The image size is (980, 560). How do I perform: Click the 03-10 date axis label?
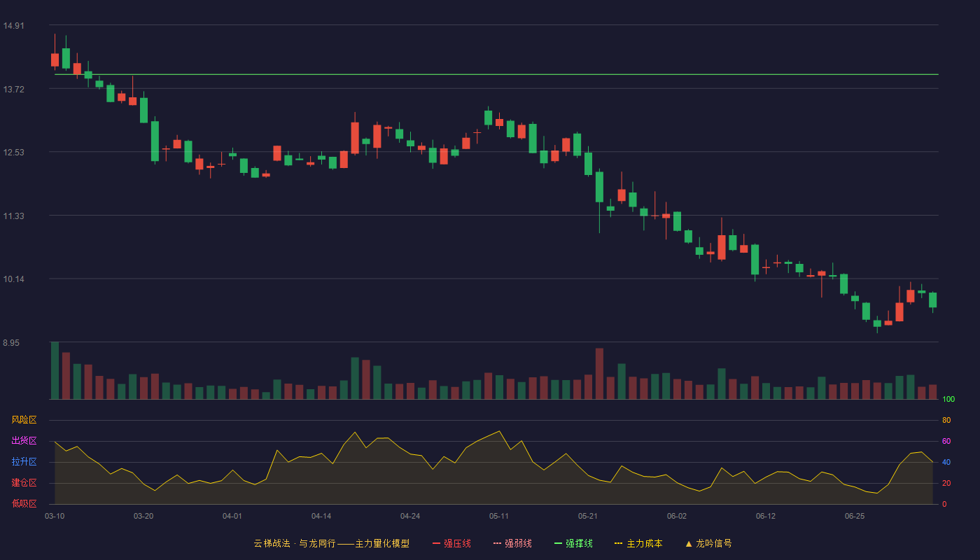[x=55, y=516]
